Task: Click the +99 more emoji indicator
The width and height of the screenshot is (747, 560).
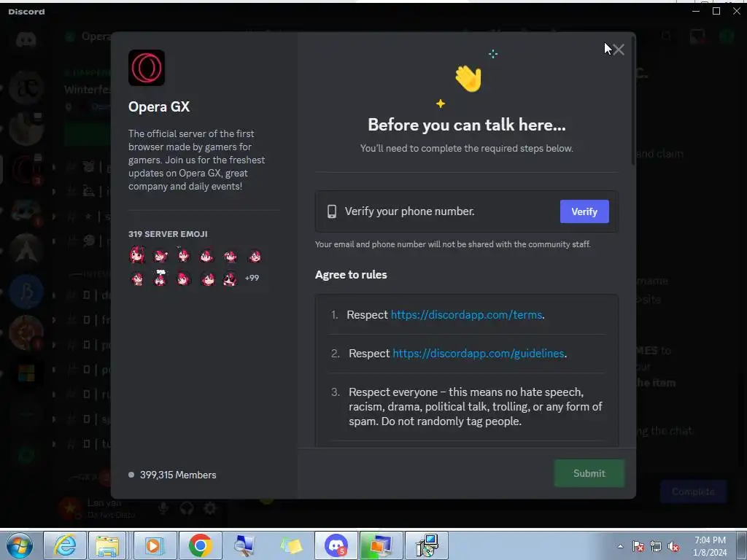Action: 252,278
